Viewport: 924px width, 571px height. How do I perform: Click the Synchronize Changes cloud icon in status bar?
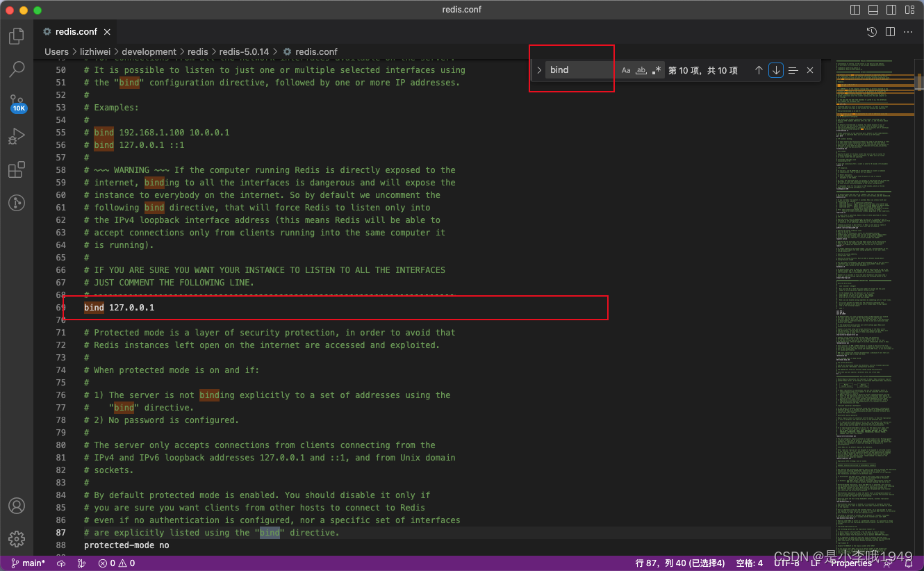(x=61, y=563)
